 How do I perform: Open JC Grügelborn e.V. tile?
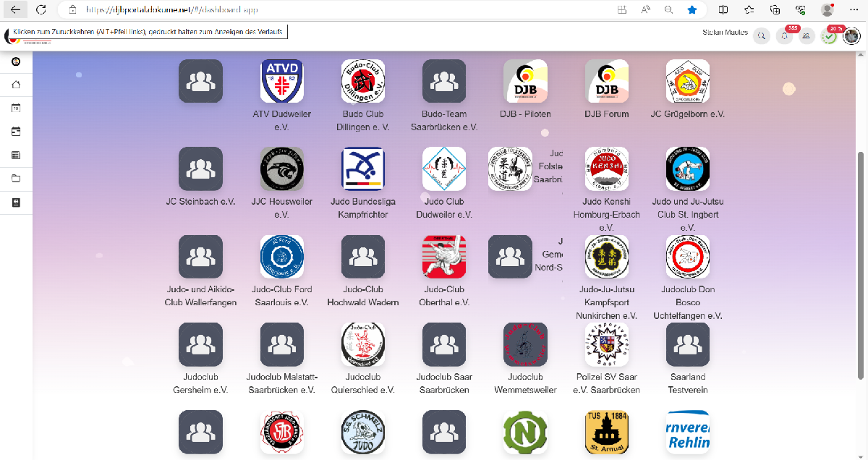(x=687, y=81)
